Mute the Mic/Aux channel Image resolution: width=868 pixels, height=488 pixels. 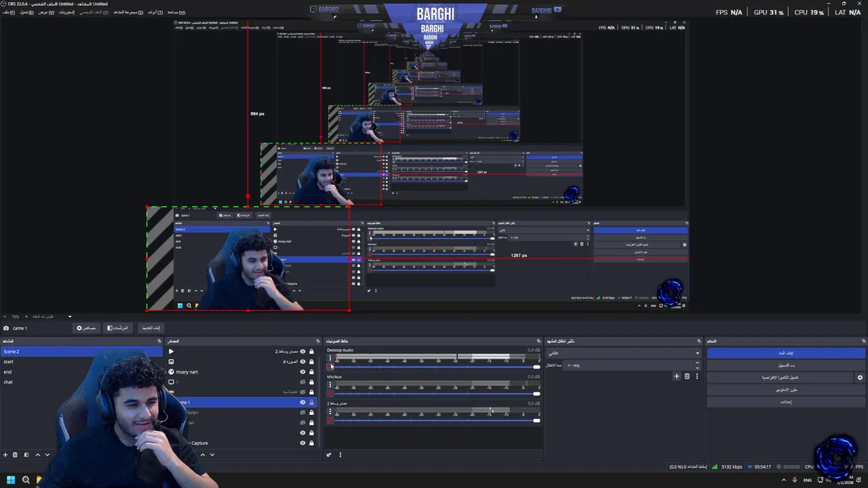[331, 393]
